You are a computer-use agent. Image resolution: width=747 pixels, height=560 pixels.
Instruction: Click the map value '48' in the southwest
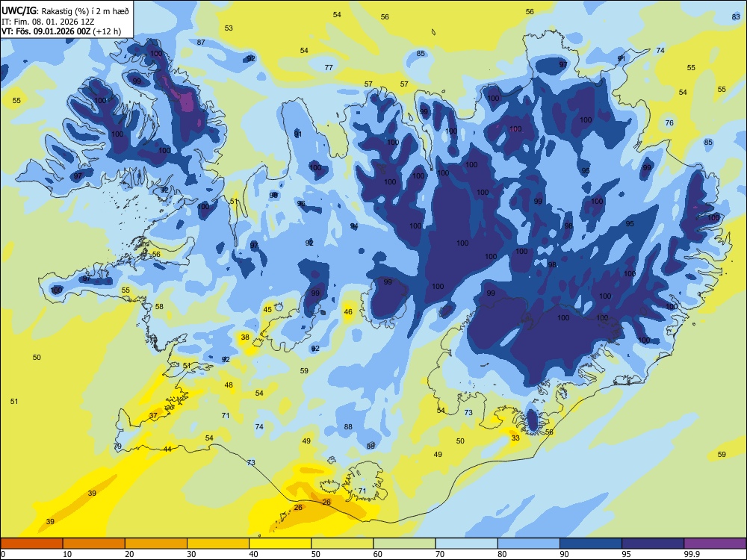(229, 385)
